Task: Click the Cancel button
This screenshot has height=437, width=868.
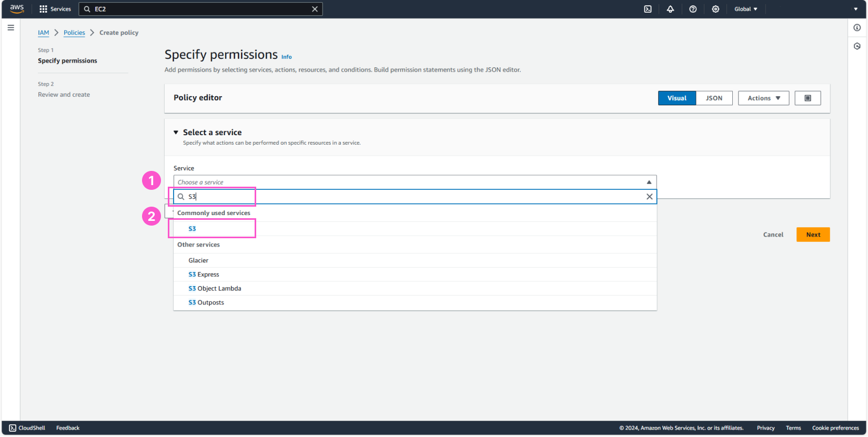Action: point(773,235)
